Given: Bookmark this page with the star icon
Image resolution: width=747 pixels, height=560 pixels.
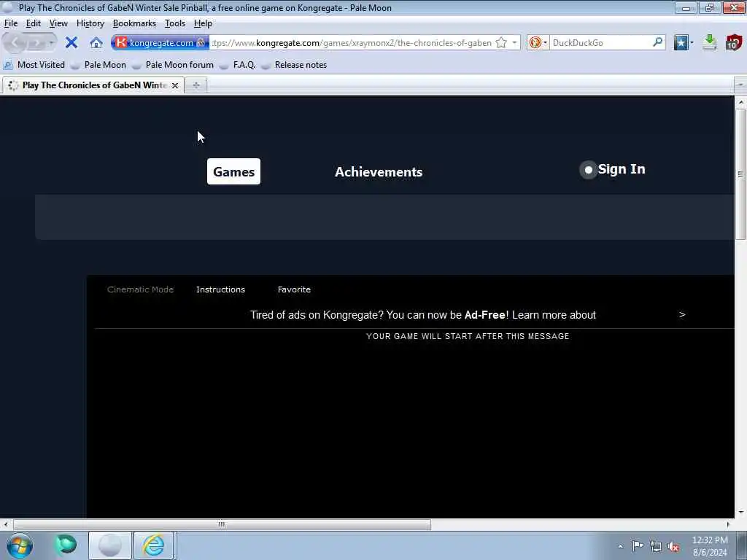Looking at the screenshot, I should [x=501, y=43].
